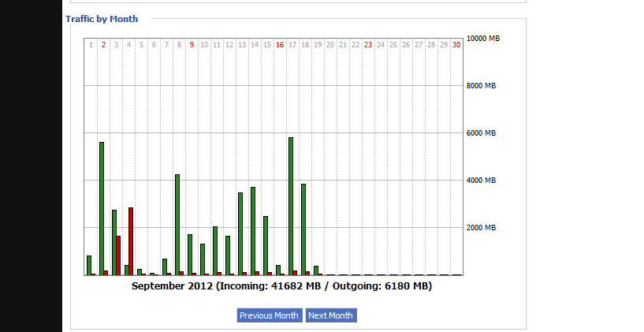Viewport: 644px width, 332px height.
Task: Click the tall red outgoing bar for day 4
Action: [x=131, y=241]
